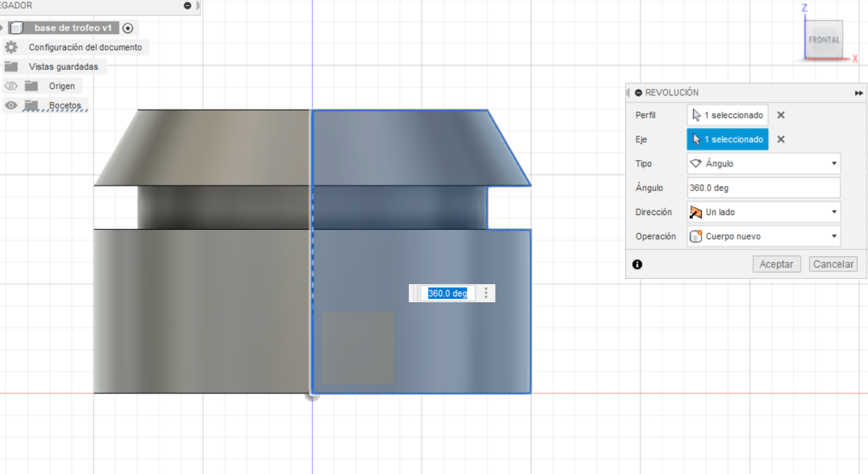Show the Origen folder using its eye icon
The width and height of the screenshot is (868, 474).
click(10, 86)
